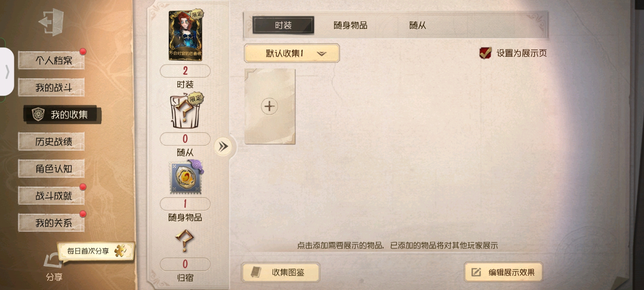This screenshot has width=644, height=290.
Task: Switch to the 随从 tab
Action: (417, 25)
